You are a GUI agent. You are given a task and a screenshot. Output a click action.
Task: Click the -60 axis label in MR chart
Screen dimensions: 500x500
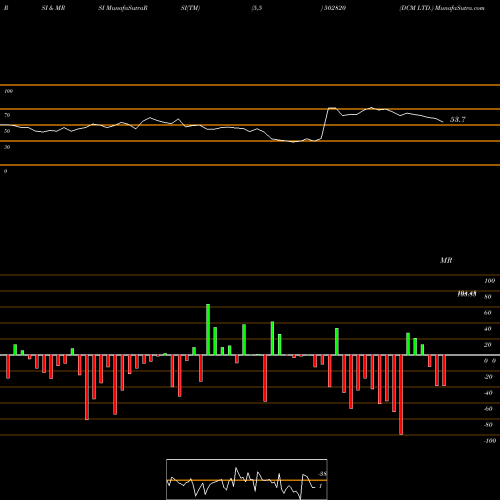tap(488, 409)
